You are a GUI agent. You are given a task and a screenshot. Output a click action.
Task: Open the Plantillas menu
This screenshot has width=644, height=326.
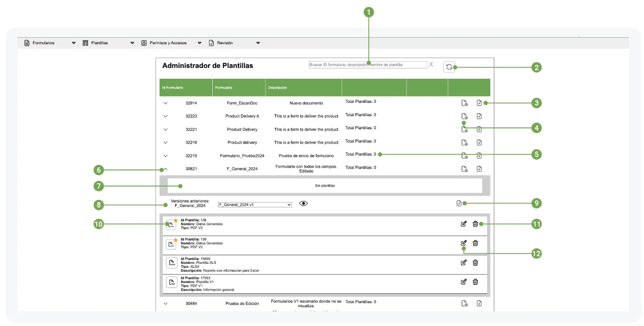point(109,43)
